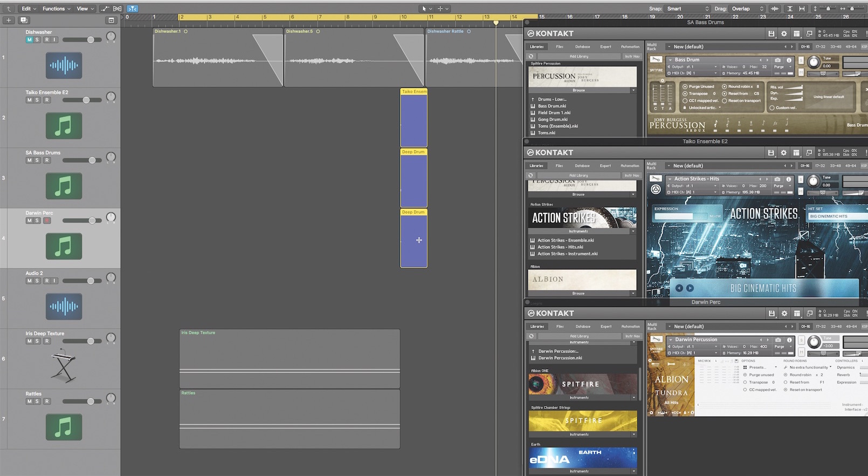
Task: Open the Edit menu
Action: point(28,9)
